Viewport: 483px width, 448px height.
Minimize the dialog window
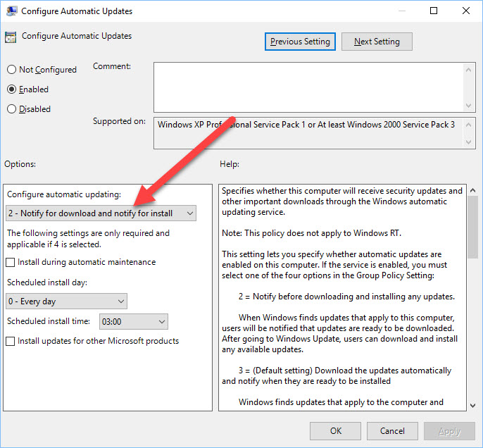[x=401, y=11]
